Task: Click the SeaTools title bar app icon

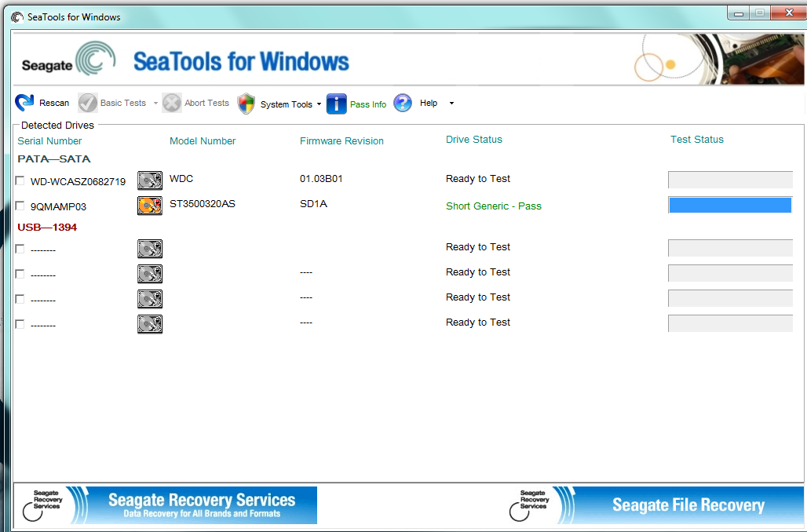Action: click(17, 17)
